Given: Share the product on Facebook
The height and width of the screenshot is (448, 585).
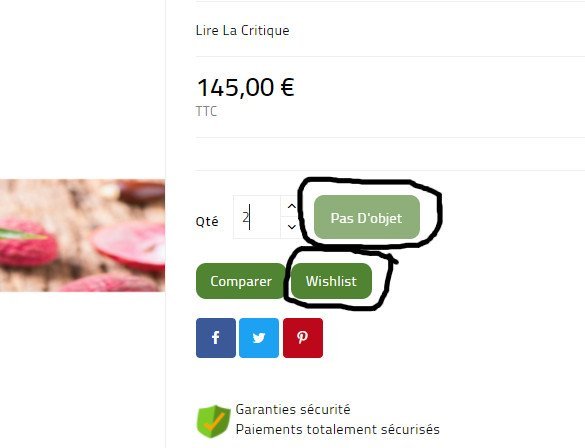Looking at the screenshot, I should (216, 338).
